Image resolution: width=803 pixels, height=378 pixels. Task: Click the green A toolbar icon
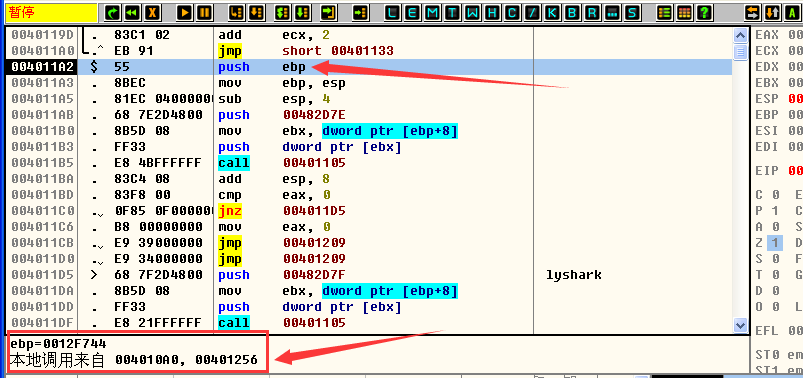tap(792, 12)
